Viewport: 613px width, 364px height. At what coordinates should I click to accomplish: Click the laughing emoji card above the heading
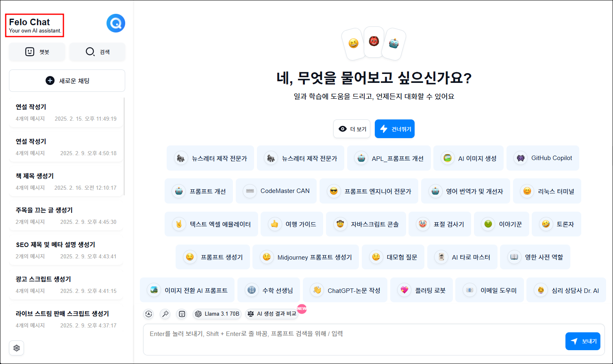pyautogui.click(x=353, y=44)
